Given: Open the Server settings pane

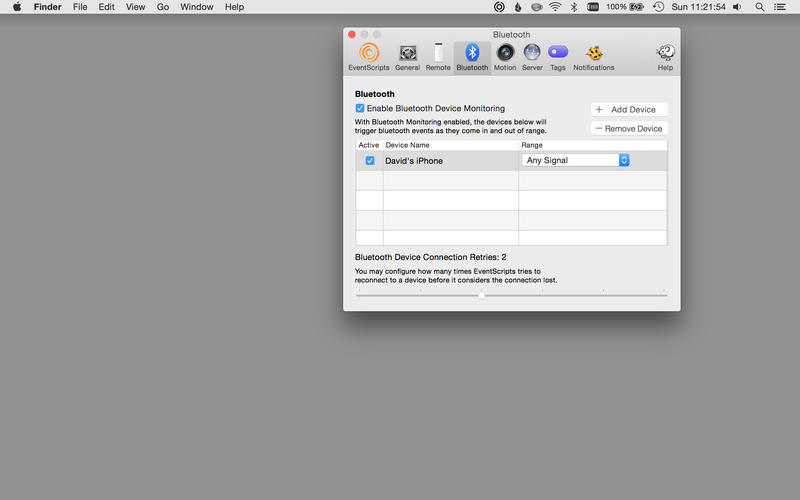Looking at the screenshot, I should click(532, 56).
